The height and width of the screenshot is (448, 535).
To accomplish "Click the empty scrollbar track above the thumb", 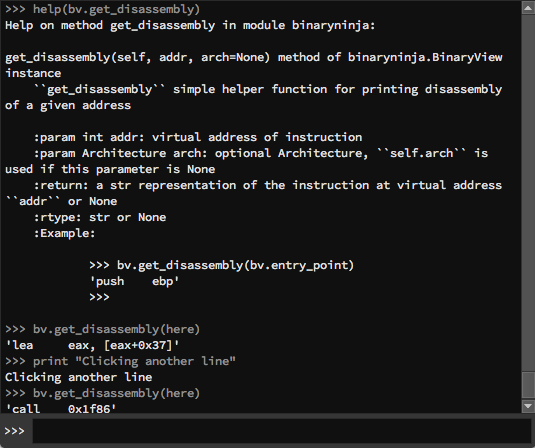I will coord(528,193).
